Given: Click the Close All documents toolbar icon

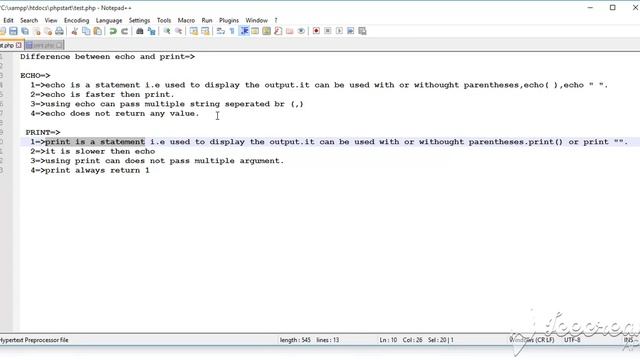Looking at the screenshot, I should tap(48, 31).
